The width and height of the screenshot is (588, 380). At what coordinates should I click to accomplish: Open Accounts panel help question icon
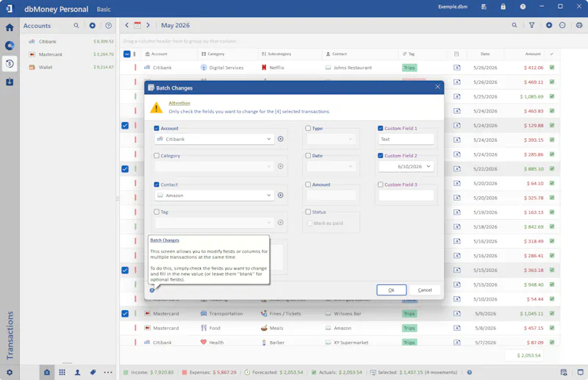pos(108,26)
